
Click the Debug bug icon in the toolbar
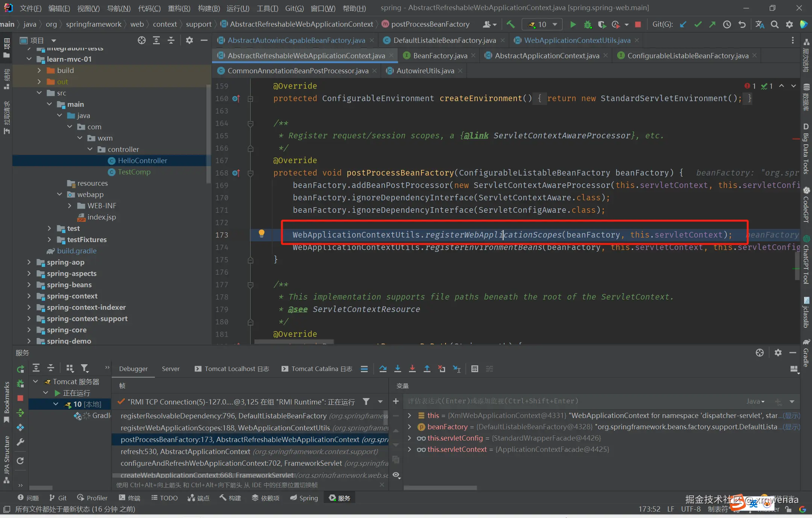tap(588, 24)
